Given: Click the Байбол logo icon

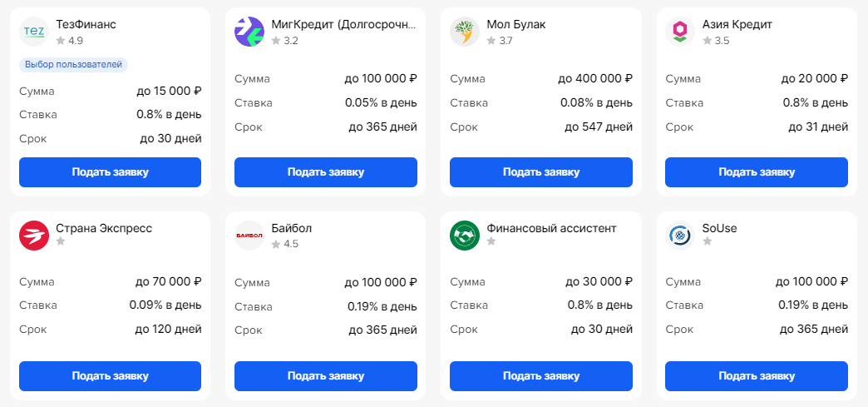Looking at the screenshot, I should (249, 236).
